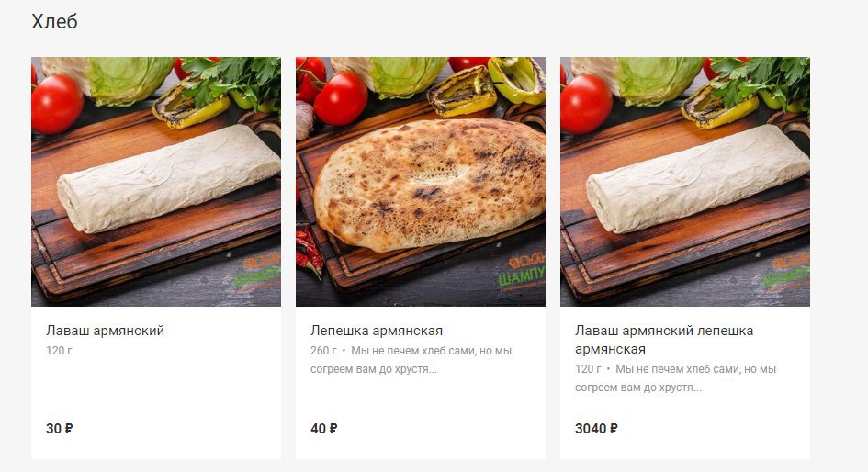This screenshot has width=868, height=472.
Task: Open the Лепешка армянская title link
Action: [x=377, y=331]
